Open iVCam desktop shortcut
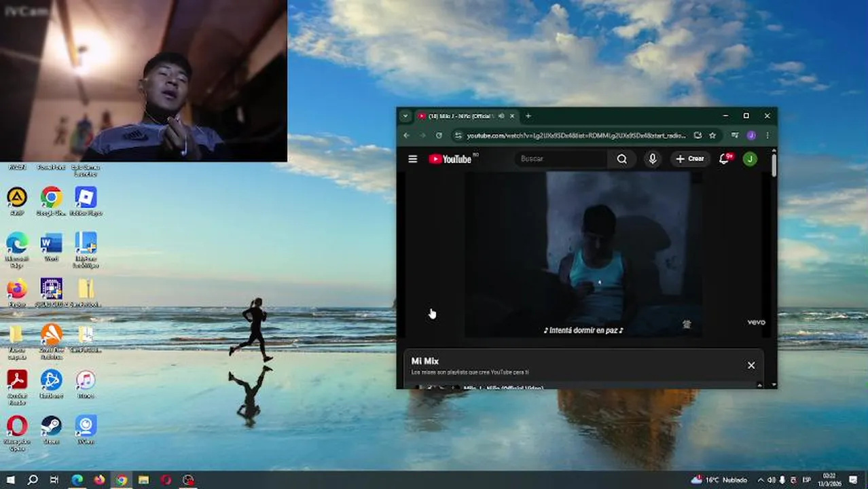The width and height of the screenshot is (868, 489). [x=86, y=430]
